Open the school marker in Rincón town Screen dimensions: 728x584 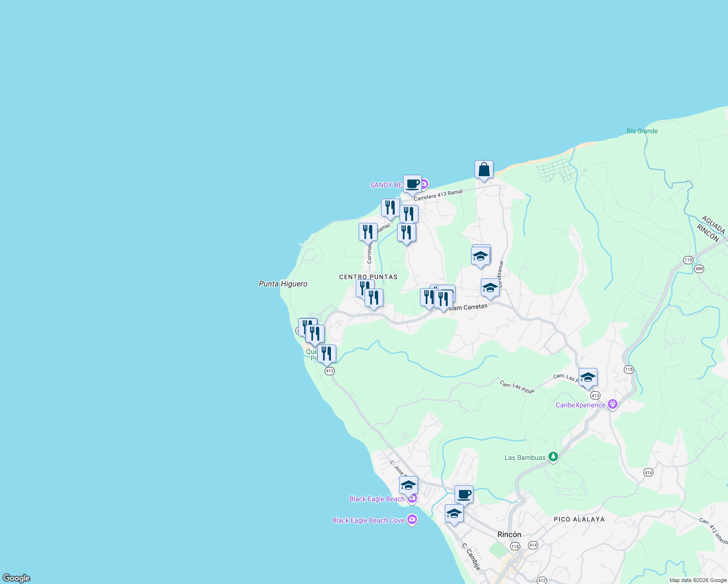pyautogui.click(x=454, y=512)
